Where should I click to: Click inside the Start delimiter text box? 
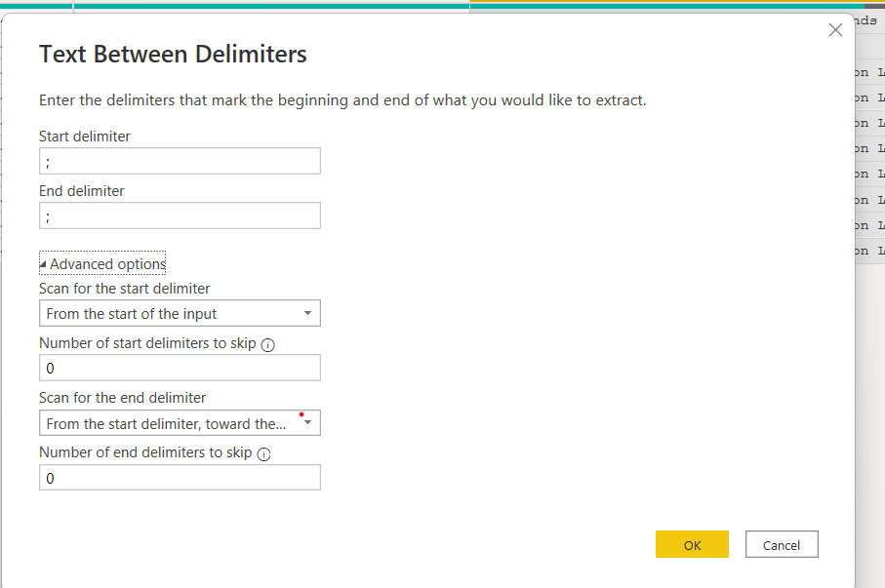click(x=180, y=161)
